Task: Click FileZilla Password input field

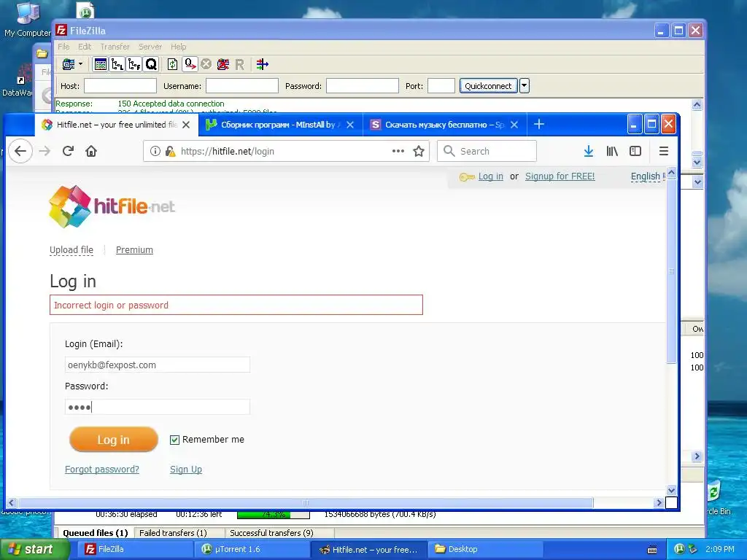Action: pos(362,86)
